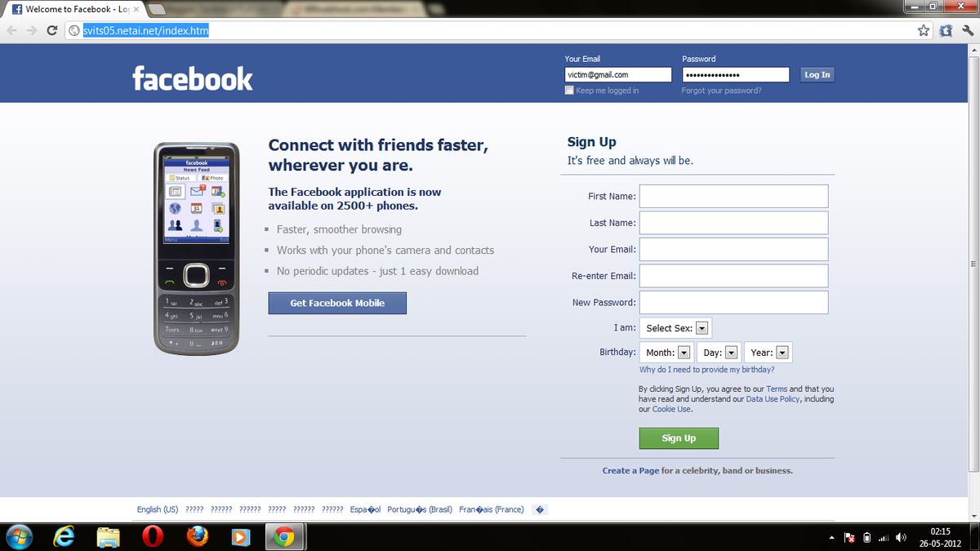Select the second blank browser tab
This screenshot has height=551, width=980.
tap(157, 10)
